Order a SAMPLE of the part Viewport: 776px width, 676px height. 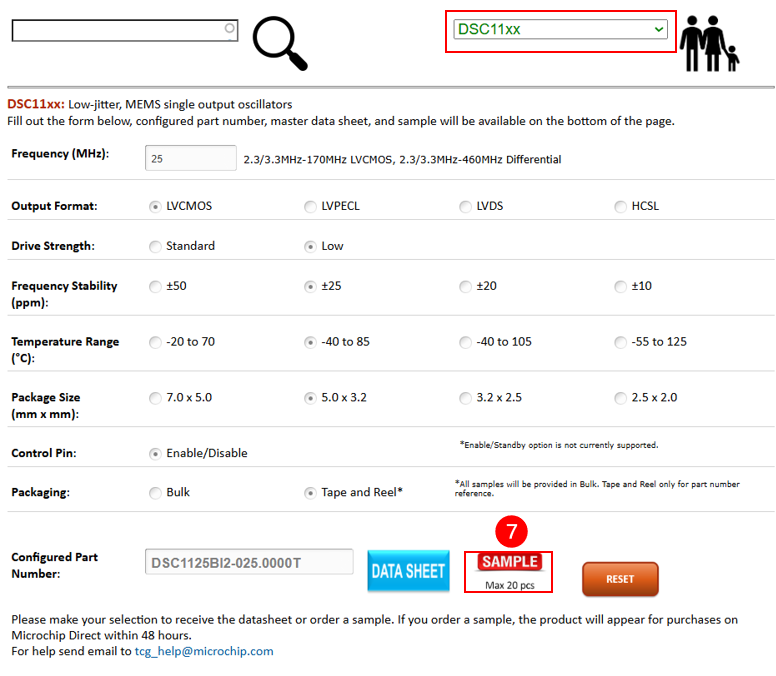click(x=509, y=562)
